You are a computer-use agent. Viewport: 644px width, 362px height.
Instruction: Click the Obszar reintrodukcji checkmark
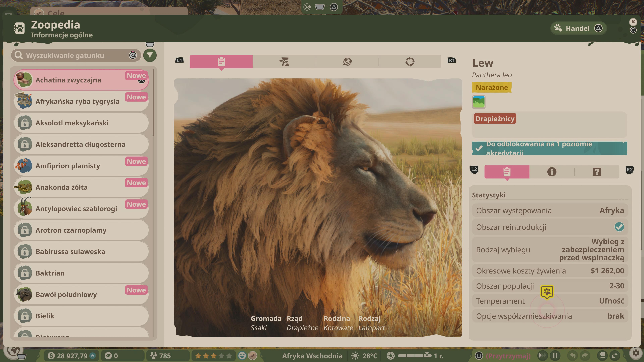tap(619, 227)
